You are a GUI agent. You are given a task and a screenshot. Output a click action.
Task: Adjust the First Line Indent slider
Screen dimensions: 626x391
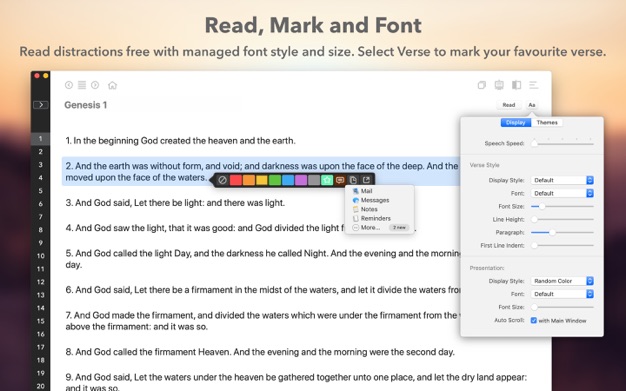click(563, 245)
